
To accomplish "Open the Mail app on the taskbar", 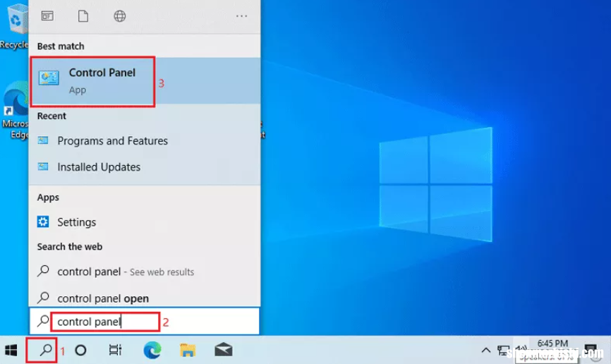I will 223,351.
